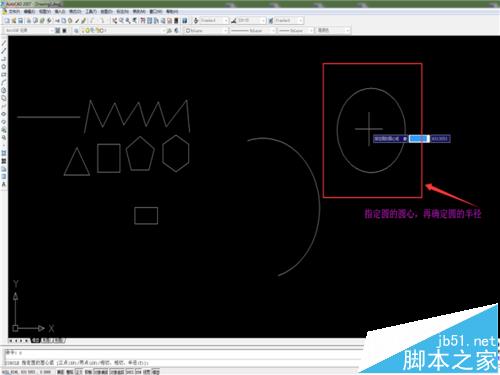This screenshot has height=375, width=500.
Task: Open the 文件 (File) menu
Action: pyautogui.click(x=14, y=12)
